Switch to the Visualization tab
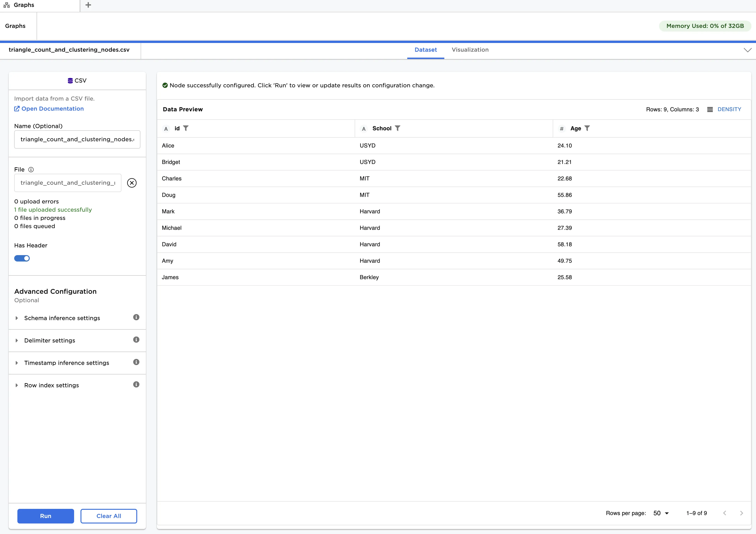756x534 pixels. click(x=470, y=50)
